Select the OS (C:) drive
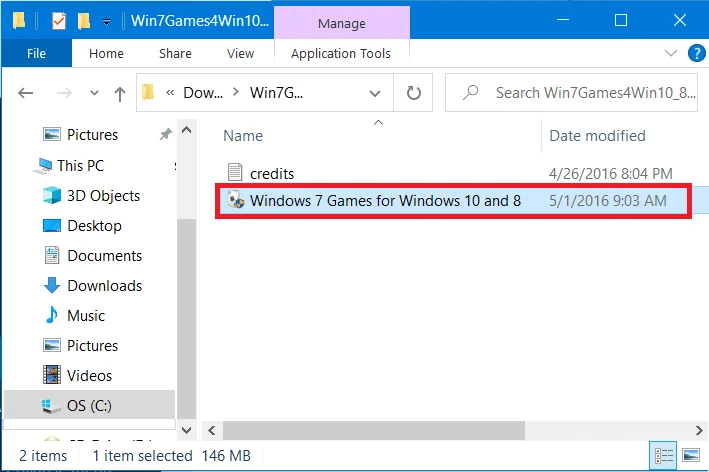Viewport: 709px width, 472px height. point(89,406)
